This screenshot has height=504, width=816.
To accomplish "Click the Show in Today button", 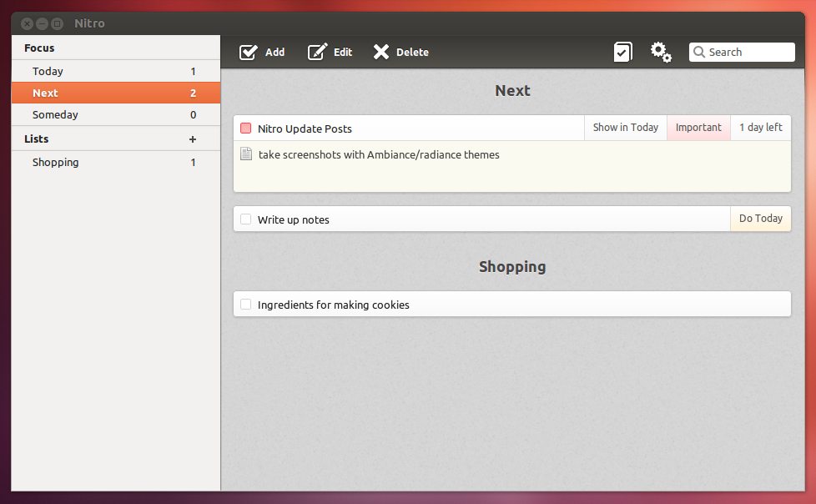I will pos(626,128).
